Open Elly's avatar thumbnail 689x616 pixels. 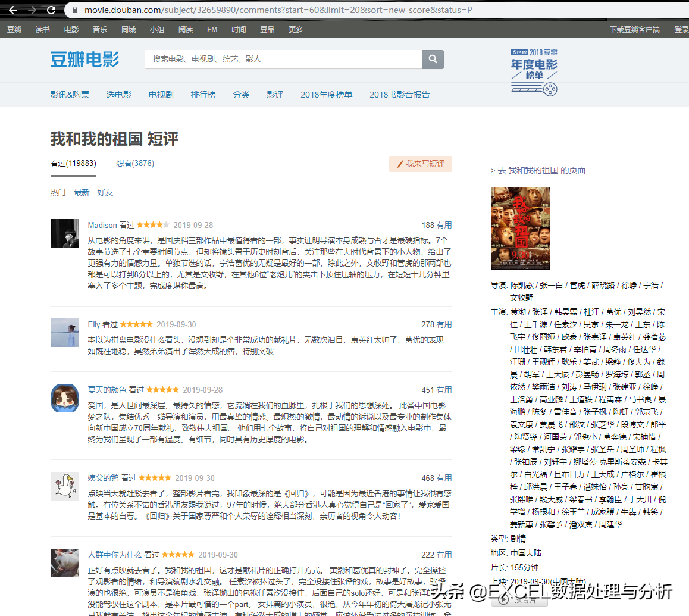65,333
